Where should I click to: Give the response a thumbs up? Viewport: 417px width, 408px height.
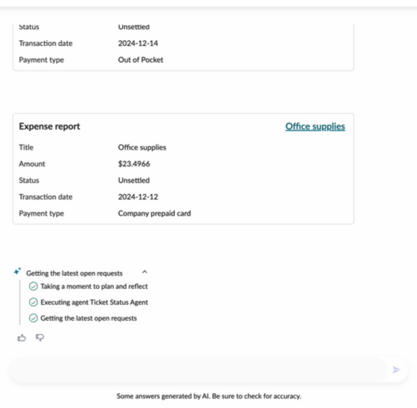(x=22, y=338)
